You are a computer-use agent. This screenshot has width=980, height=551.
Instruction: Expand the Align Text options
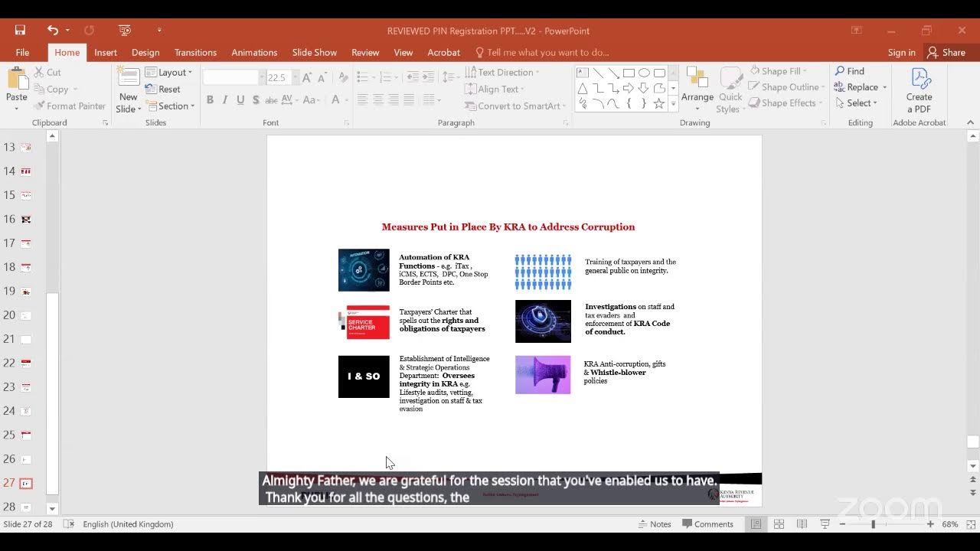click(495, 89)
